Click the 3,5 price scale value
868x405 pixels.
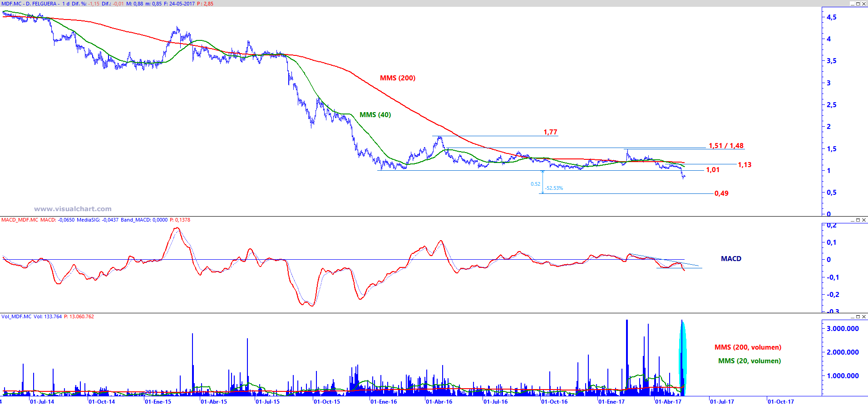[832, 61]
